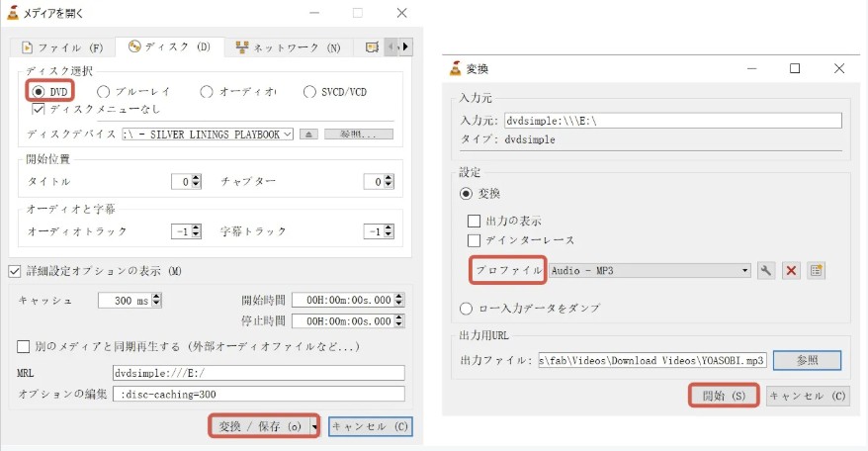
Task: Click Cancel (キャンセル) in the Open Media dialog
Action: tap(371, 426)
